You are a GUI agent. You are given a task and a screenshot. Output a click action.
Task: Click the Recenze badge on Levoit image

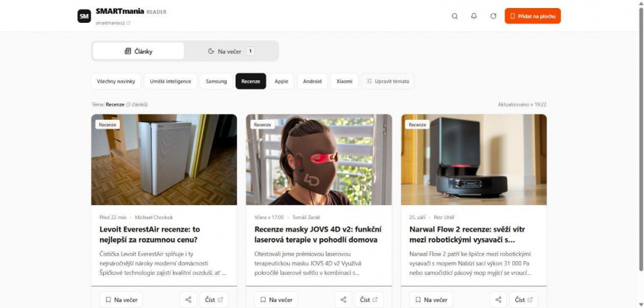point(107,125)
